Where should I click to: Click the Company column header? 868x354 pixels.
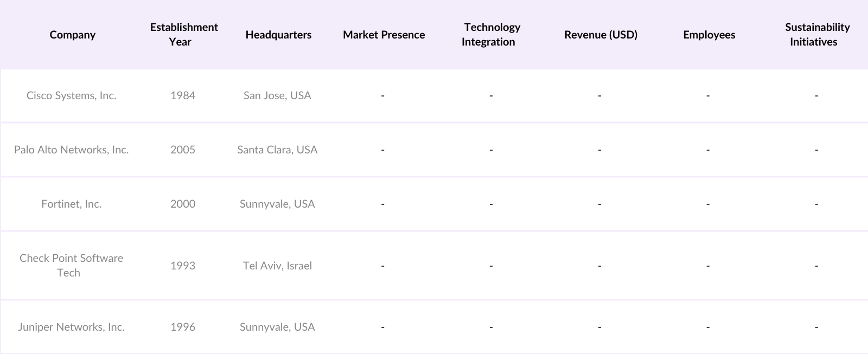72,35
